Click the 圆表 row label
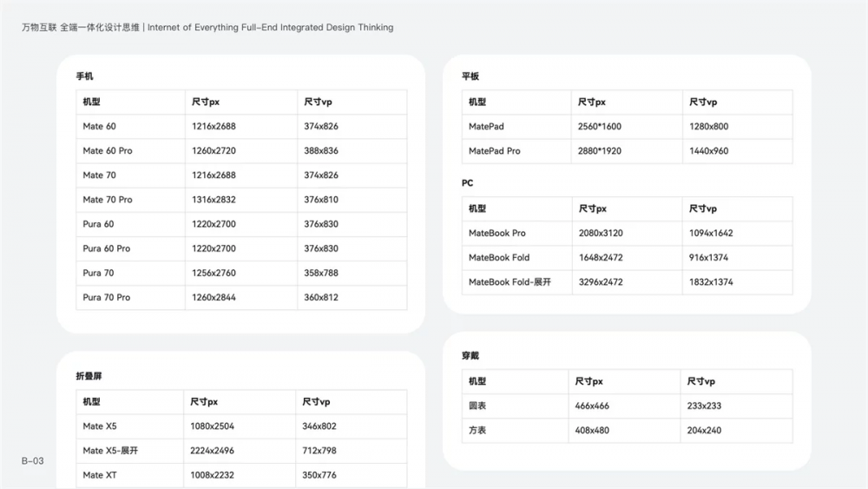The image size is (868, 489). point(477,406)
